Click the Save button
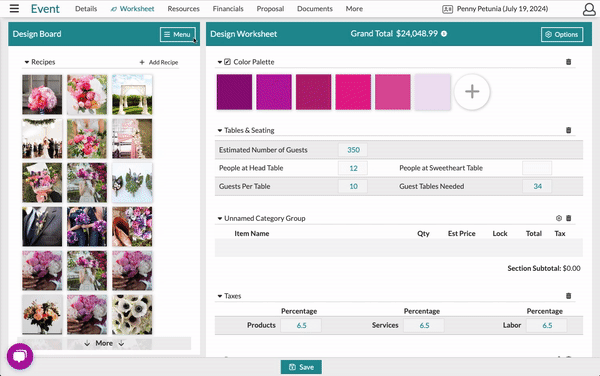Screen dimensions: 600x376 (x=301, y=367)
